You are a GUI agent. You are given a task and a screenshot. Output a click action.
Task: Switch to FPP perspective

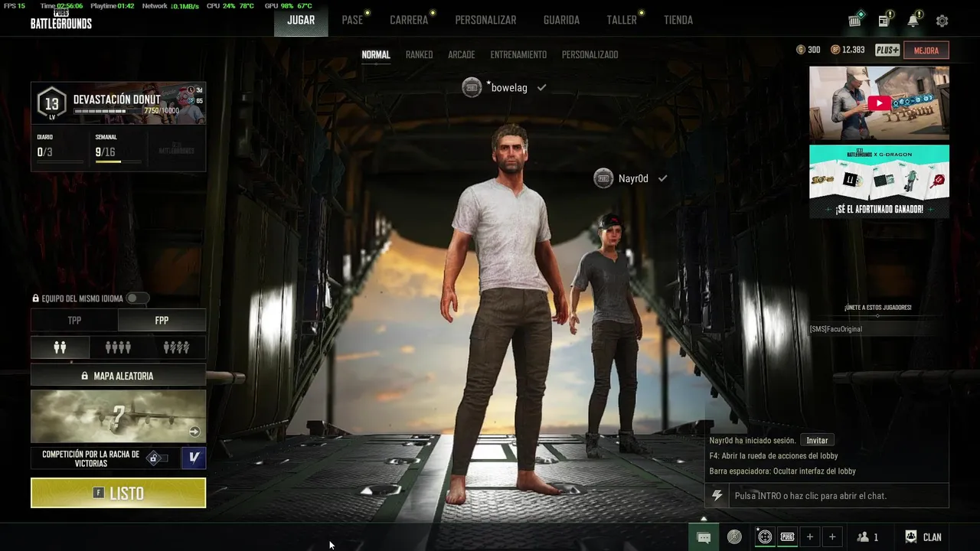[x=162, y=321]
